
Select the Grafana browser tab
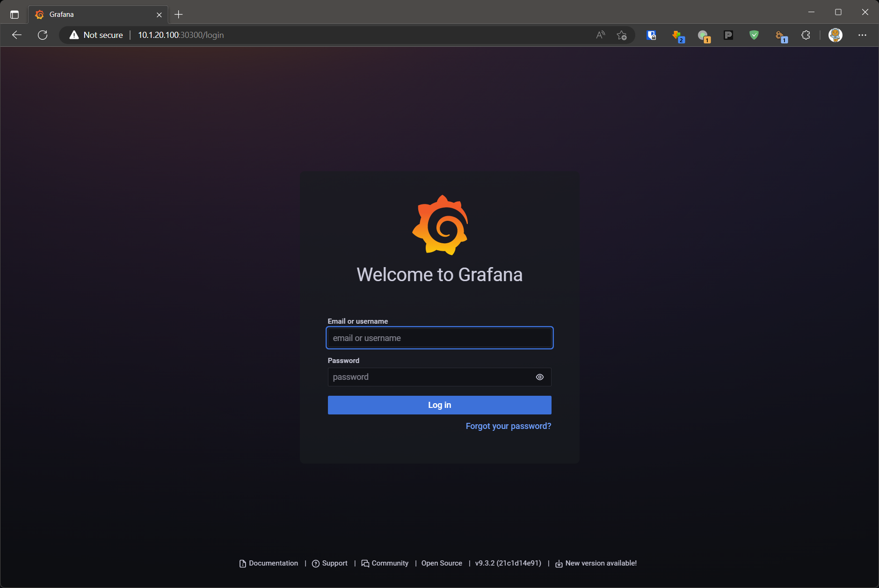click(98, 15)
